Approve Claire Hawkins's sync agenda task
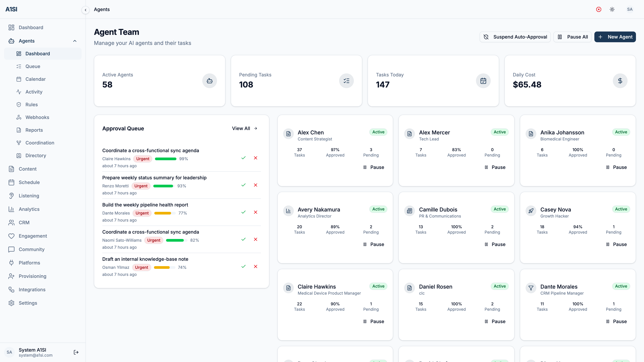The width and height of the screenshot is (644, 362). pyautogui.click(x=244, y=158)
